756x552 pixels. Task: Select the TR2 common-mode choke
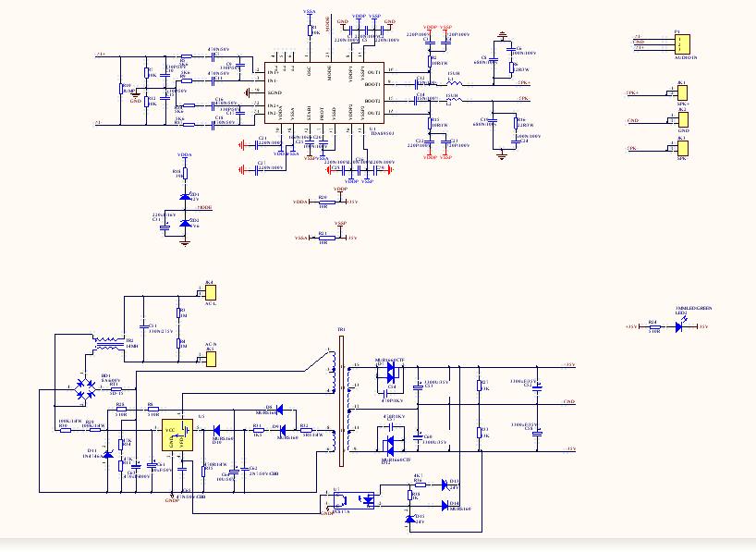(109, 344)
